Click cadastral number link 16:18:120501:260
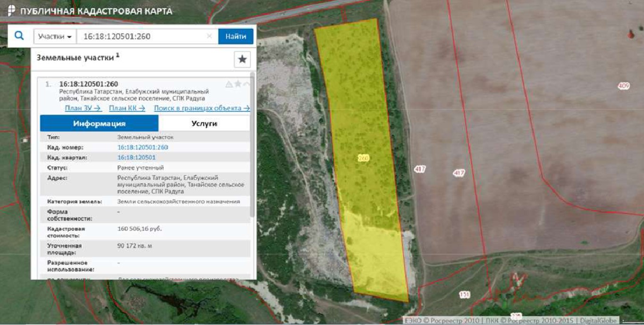The height and width of the screenshot is (325, 644). [x=142, y=147]
